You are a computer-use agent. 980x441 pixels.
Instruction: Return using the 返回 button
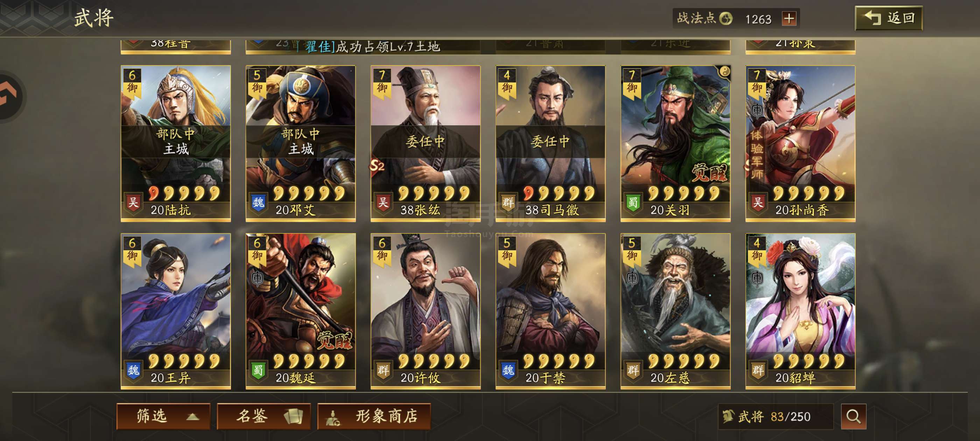pos(889,18)
